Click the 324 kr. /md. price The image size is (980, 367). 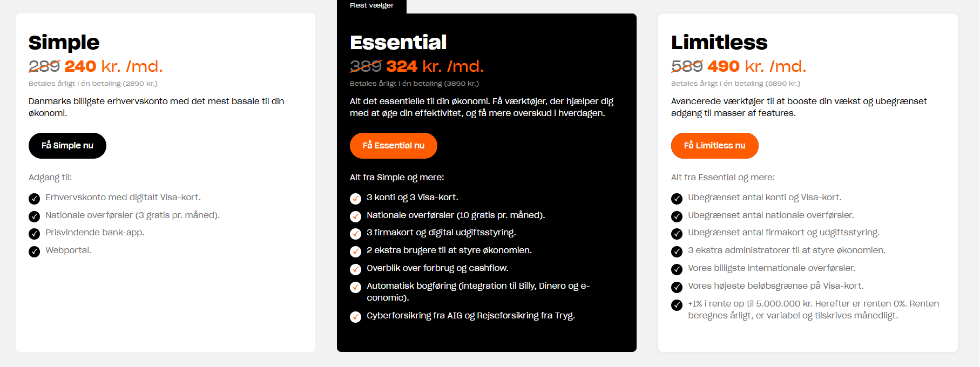click(x=435, y=66)
